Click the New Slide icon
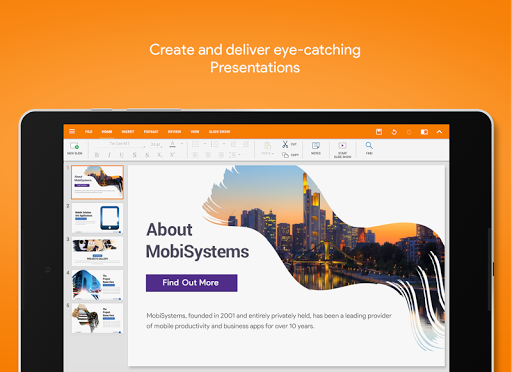This screenshot has width=512, height=372. click(x=75, y=146)
